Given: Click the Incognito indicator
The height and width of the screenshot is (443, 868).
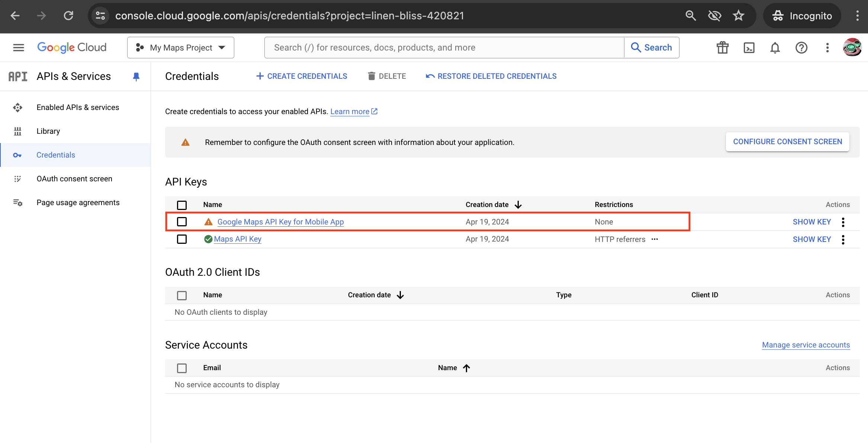Looking at the screenshot, I should click(x=802, y=16).
